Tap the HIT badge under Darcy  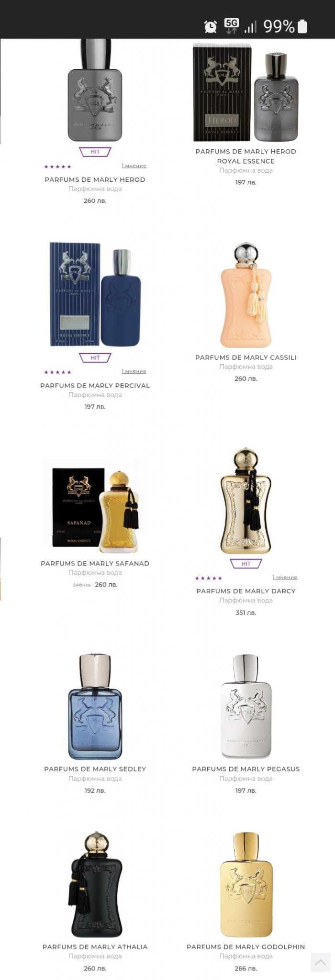click(246, 563)
